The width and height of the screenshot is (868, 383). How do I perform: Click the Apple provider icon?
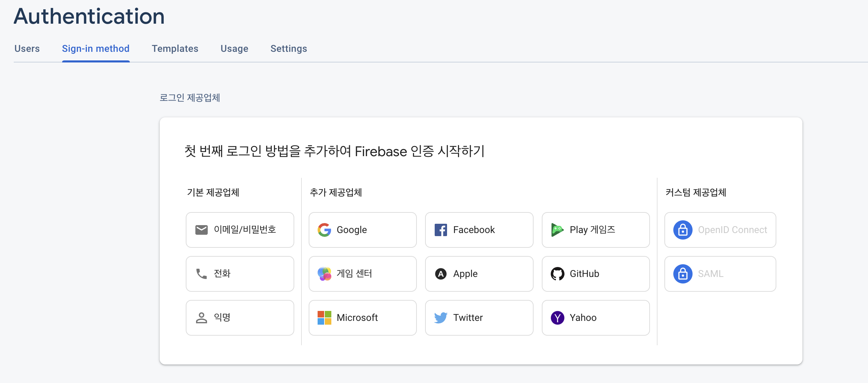441,274
